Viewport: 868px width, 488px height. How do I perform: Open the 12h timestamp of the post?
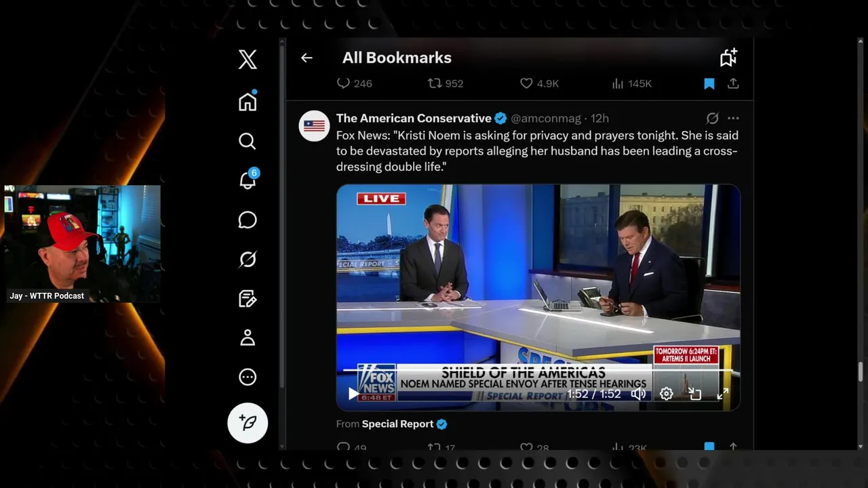pos(600,118)
